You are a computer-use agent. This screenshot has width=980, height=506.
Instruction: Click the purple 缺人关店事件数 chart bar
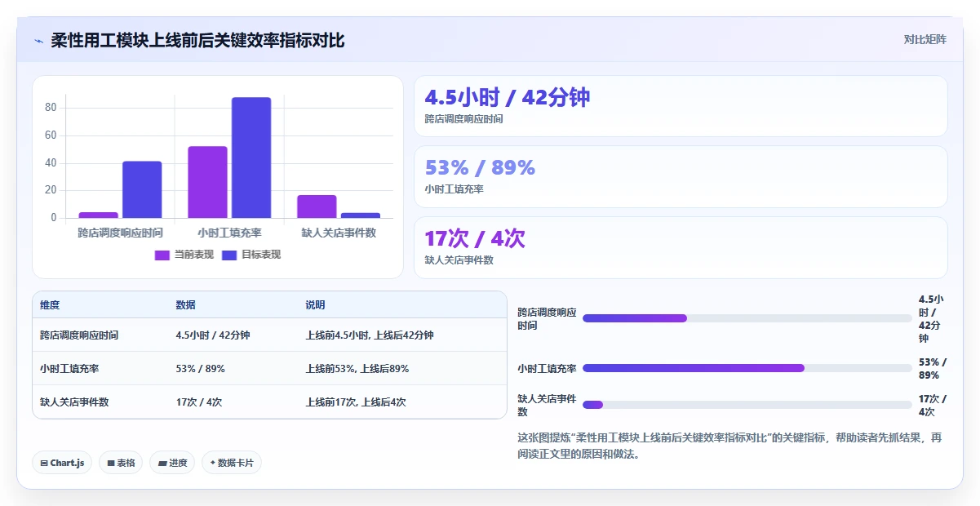click(x=317, y=206)
